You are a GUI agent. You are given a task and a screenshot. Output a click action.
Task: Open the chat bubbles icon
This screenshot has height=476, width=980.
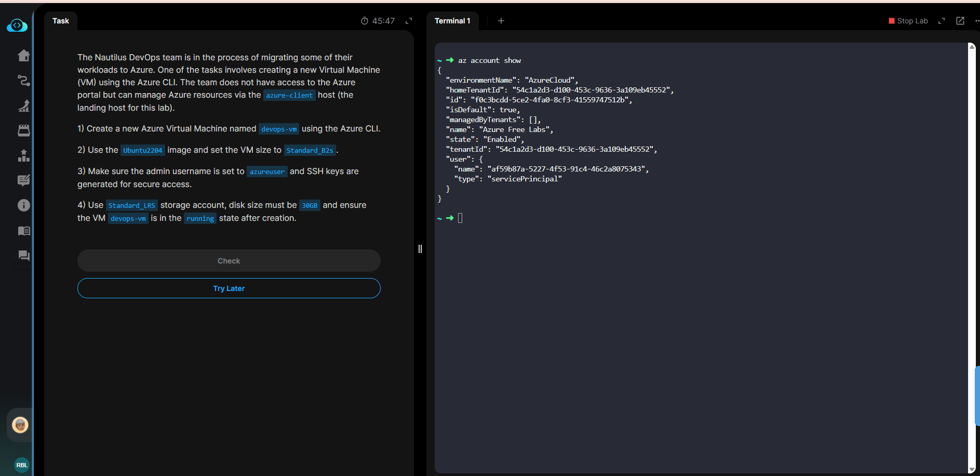pyautogui.click(x=23, y=256)
